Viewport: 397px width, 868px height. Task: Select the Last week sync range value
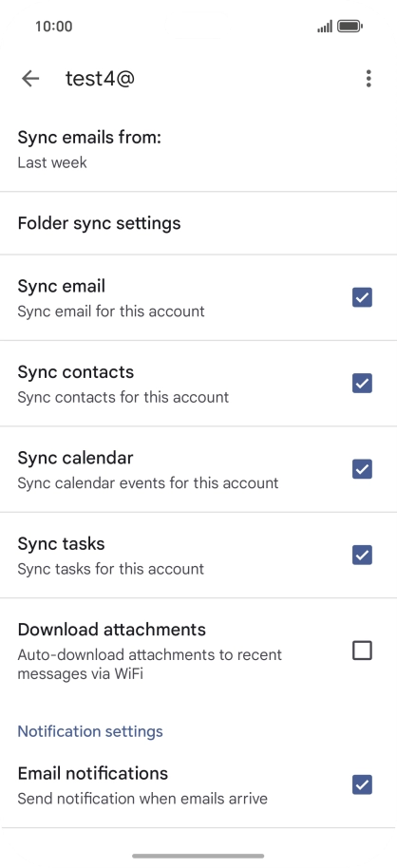coord(52,162)
